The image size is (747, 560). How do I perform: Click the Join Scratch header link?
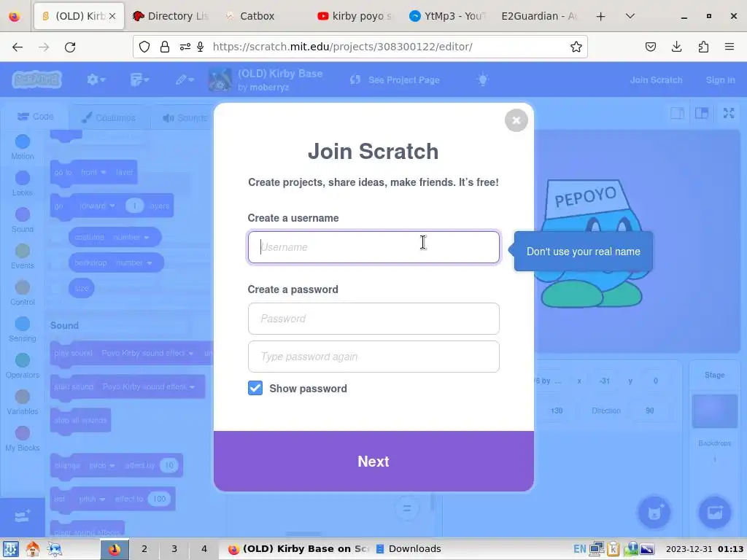tap(656, 80)
